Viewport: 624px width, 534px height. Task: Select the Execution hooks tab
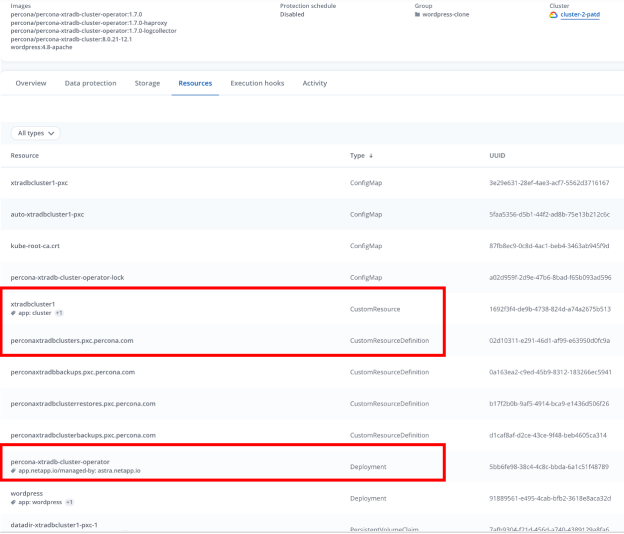point(257,83)
